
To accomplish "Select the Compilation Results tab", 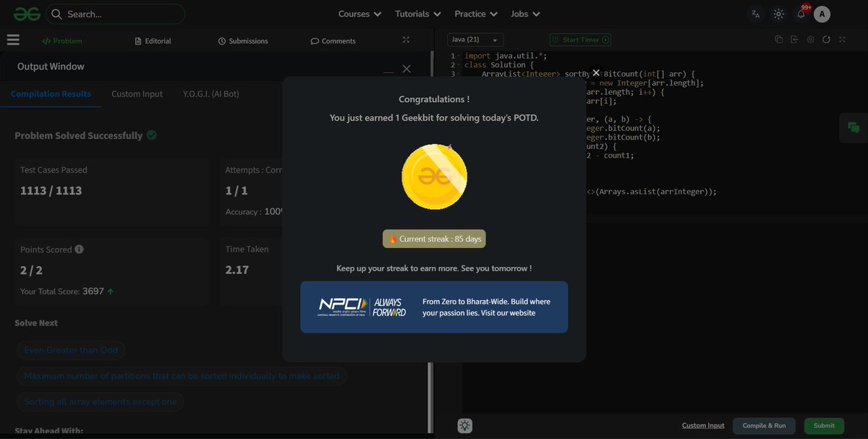I will click(x=51, y=94).
